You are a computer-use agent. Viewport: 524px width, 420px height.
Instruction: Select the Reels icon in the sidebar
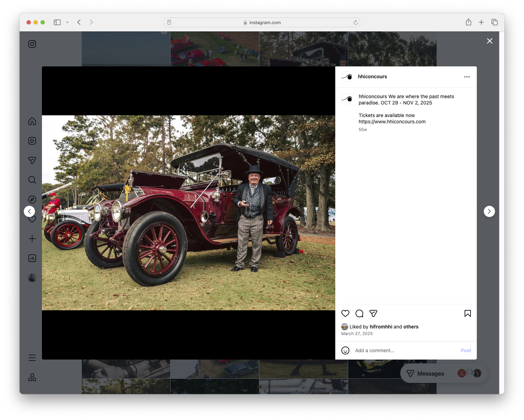coord(32,141)
